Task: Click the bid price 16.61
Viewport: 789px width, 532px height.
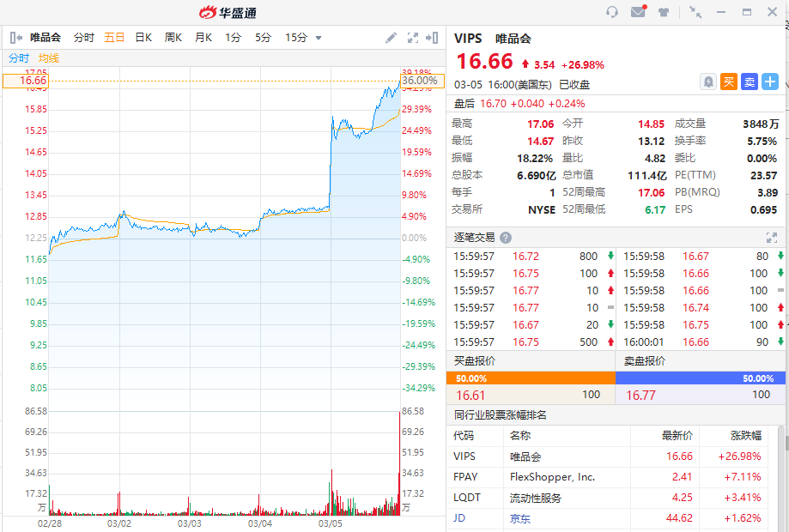Action: 470,396
